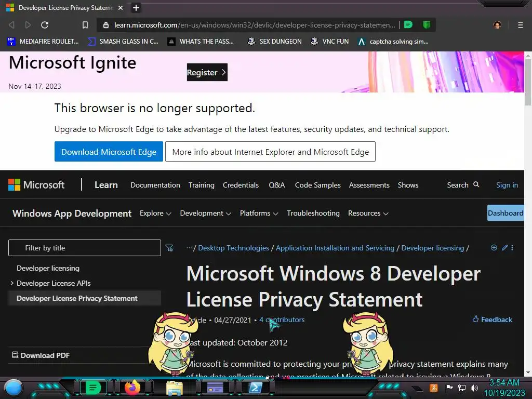Screen dimensions: 532x399
Task: Click the Dashboard button
Action: (x=506, y=212)
